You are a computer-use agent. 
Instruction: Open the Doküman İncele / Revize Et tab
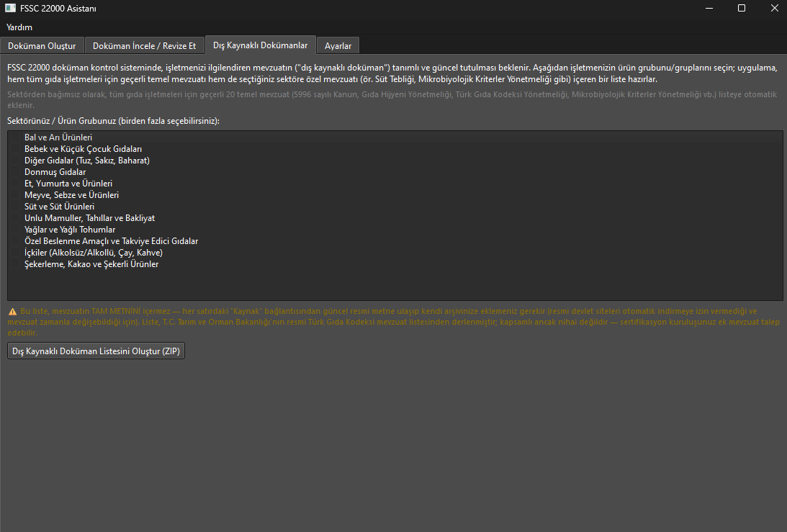144,45
